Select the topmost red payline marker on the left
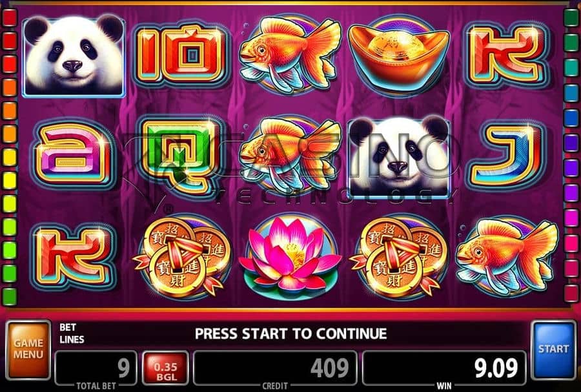 coord(10,18)
